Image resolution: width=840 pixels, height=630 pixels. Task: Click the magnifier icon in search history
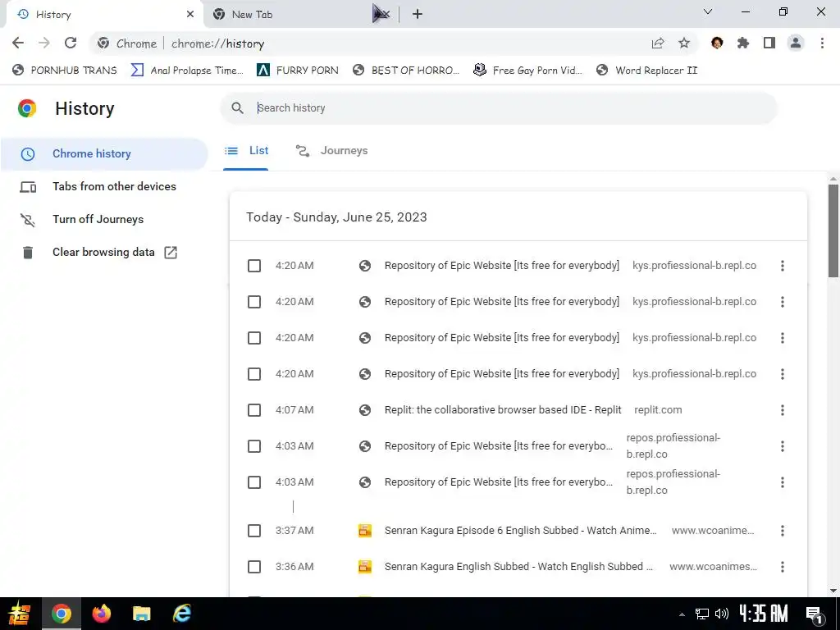point(237,108)
